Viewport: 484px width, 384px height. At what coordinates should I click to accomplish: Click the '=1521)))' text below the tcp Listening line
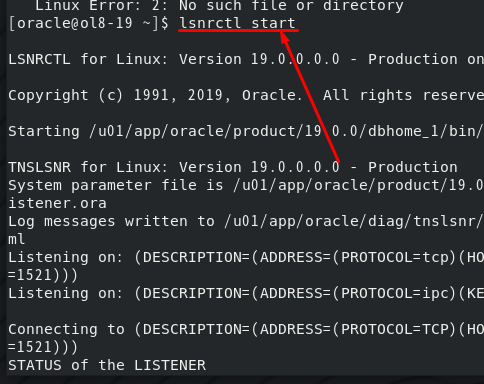[43, 275]
